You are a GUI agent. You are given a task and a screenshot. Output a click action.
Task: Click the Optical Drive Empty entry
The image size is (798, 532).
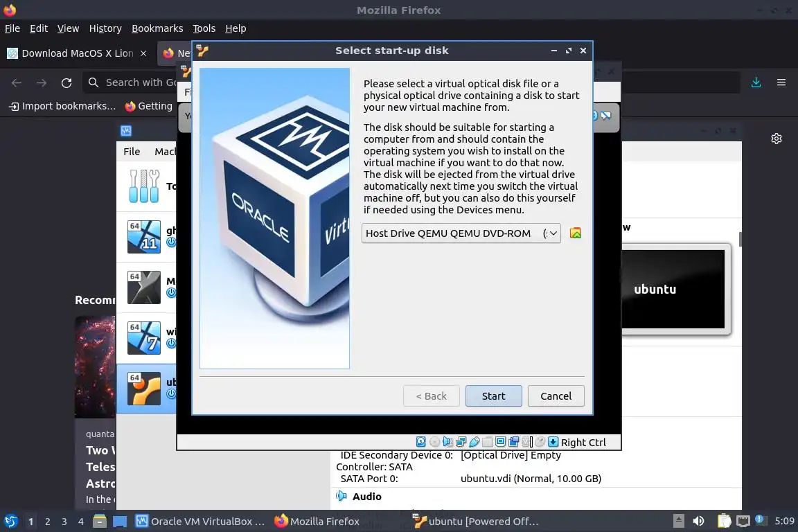511,455
